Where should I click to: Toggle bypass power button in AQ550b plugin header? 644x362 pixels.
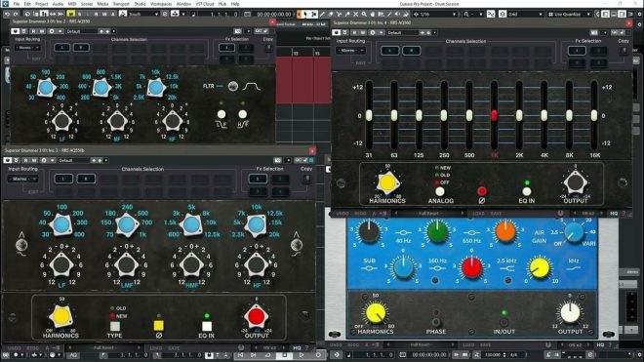[x=8, y=160]
